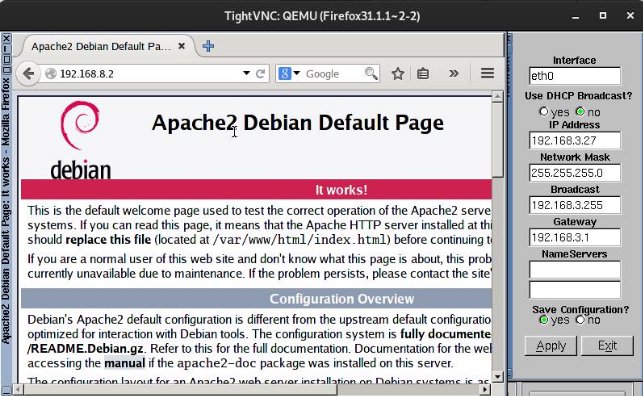The width and height of the screenshot is (643, 396).
Task: Show bookmarks list icon
Action: click(x=423, y=74)
